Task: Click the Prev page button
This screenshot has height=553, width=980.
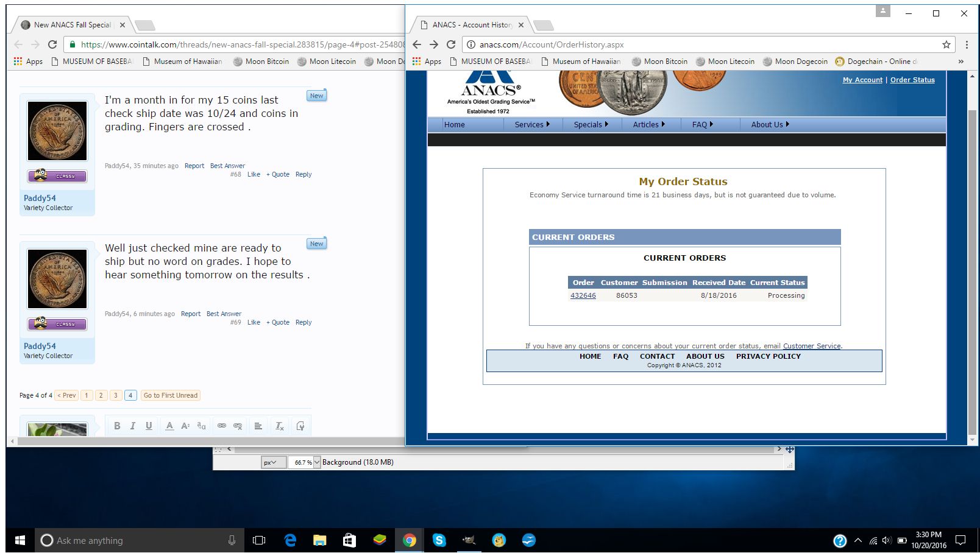Action: [67, 395]
